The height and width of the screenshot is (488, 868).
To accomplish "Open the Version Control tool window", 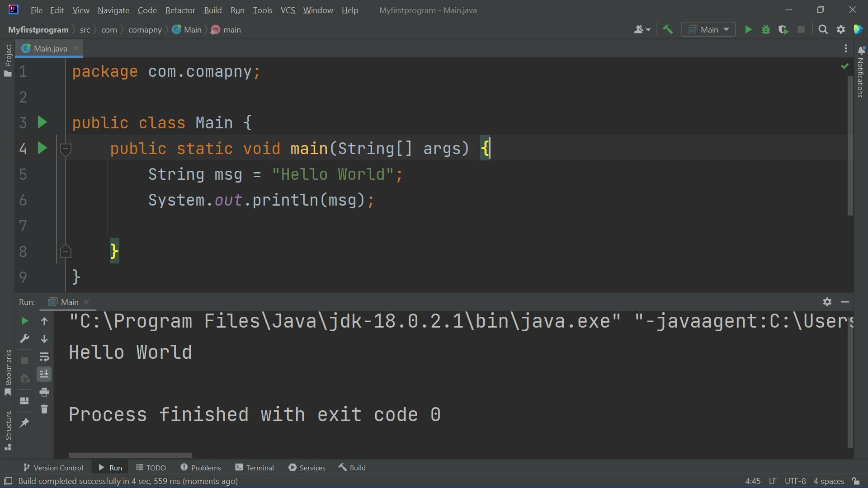I will click(53, 468).
